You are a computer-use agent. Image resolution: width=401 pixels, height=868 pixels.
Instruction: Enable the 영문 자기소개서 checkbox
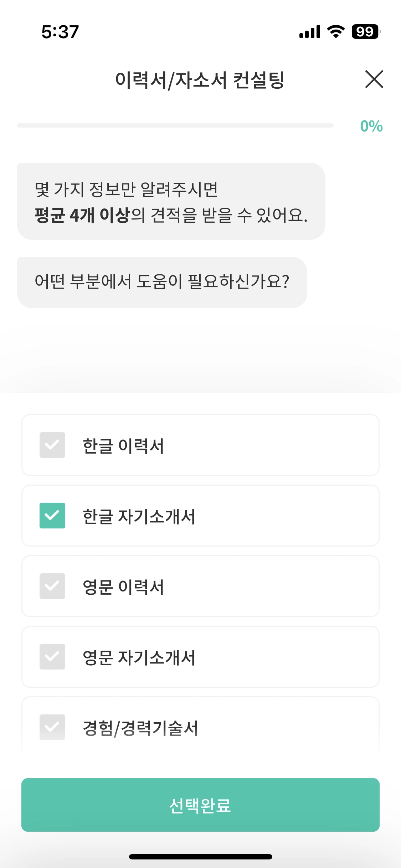52,657
